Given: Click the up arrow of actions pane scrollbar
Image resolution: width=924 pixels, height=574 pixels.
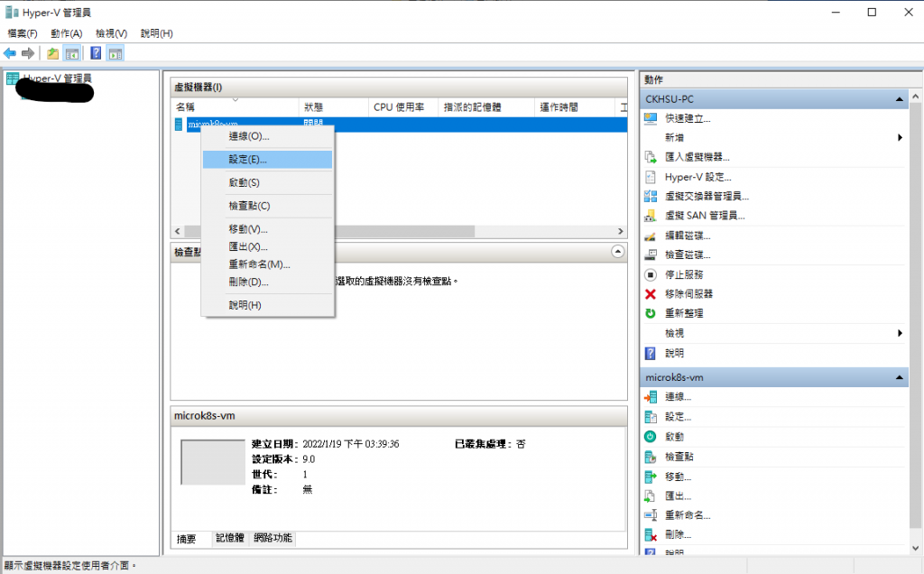Looking at the screenshot, I should [915, 96].
